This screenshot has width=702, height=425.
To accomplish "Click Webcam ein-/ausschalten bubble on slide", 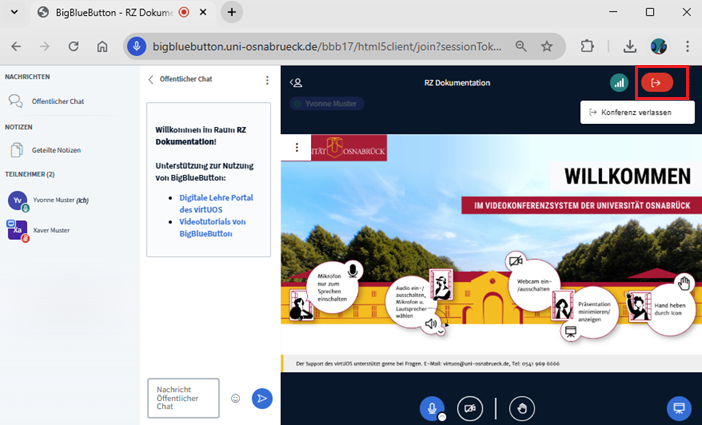I will click(534, 285).
